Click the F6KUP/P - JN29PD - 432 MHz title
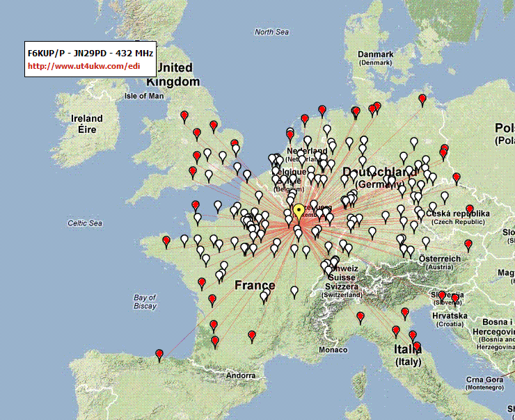Screen dimensions: 515x420 90,53
